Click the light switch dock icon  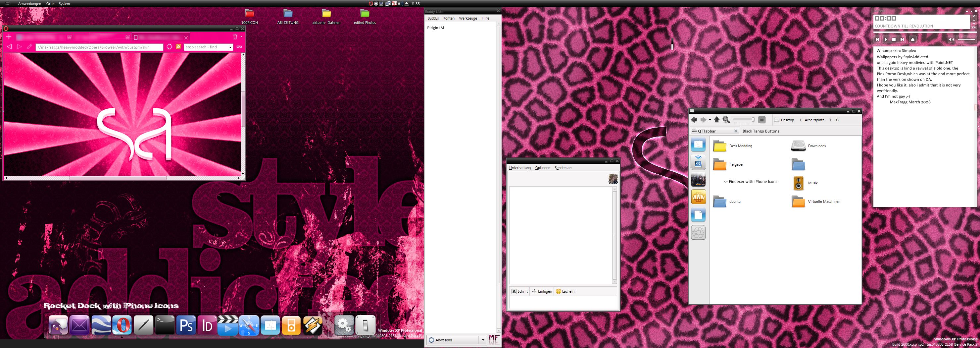(365, 325)
